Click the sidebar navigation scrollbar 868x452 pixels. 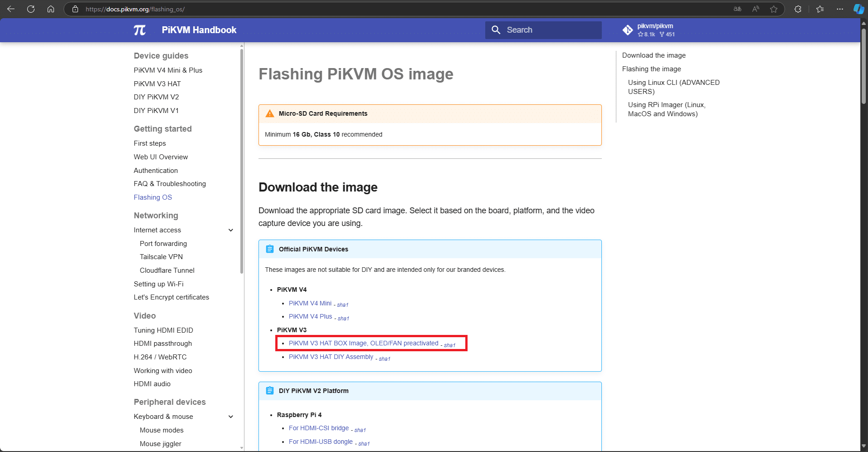tap(242, 161)
